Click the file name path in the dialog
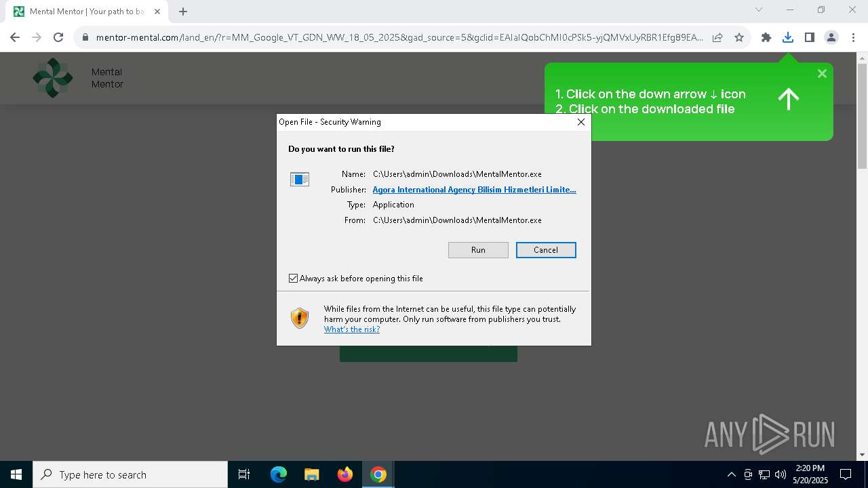The height and width of the screenshot is (488, 868). pos(457,174)
